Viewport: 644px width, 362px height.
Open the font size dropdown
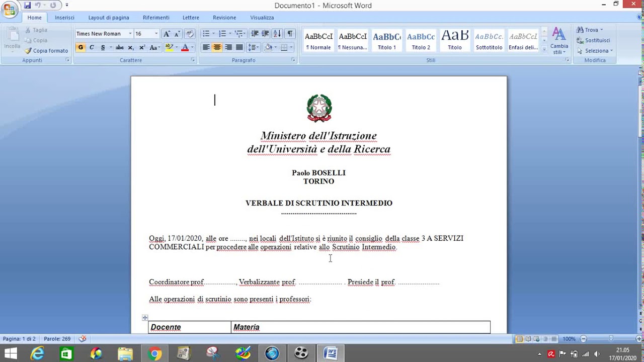coord(156,34)
